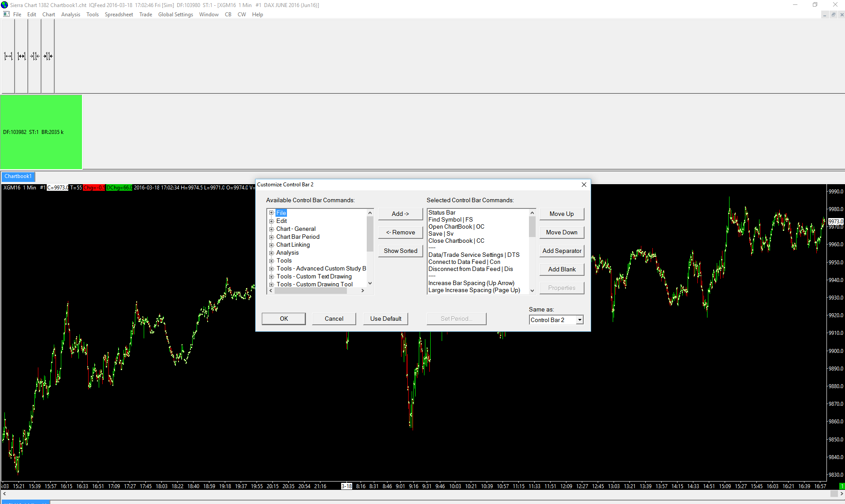Expand Tools - Custom Drawing Tool node
The image size is (845, 504).
click(272, 284)
